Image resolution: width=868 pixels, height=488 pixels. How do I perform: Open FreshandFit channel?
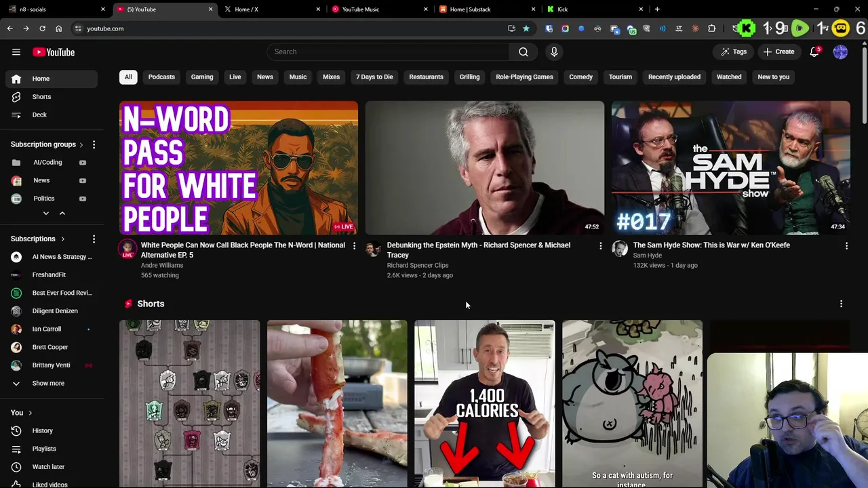pos(52,274)
